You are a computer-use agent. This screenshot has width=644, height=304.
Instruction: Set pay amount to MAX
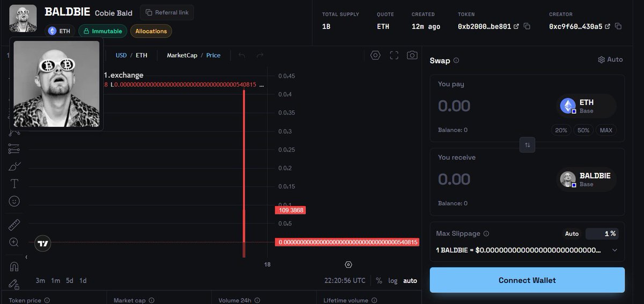pos(606,130)
